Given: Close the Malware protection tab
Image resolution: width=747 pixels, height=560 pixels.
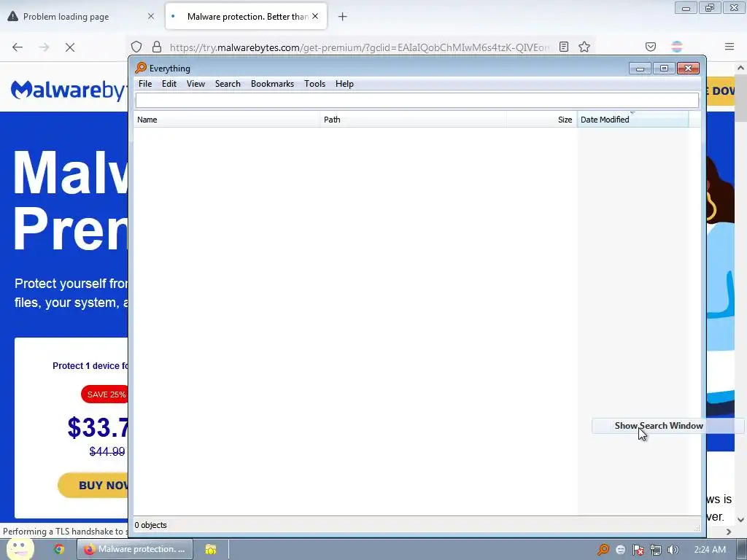Looking at the screenshot, I should point(315,16).
